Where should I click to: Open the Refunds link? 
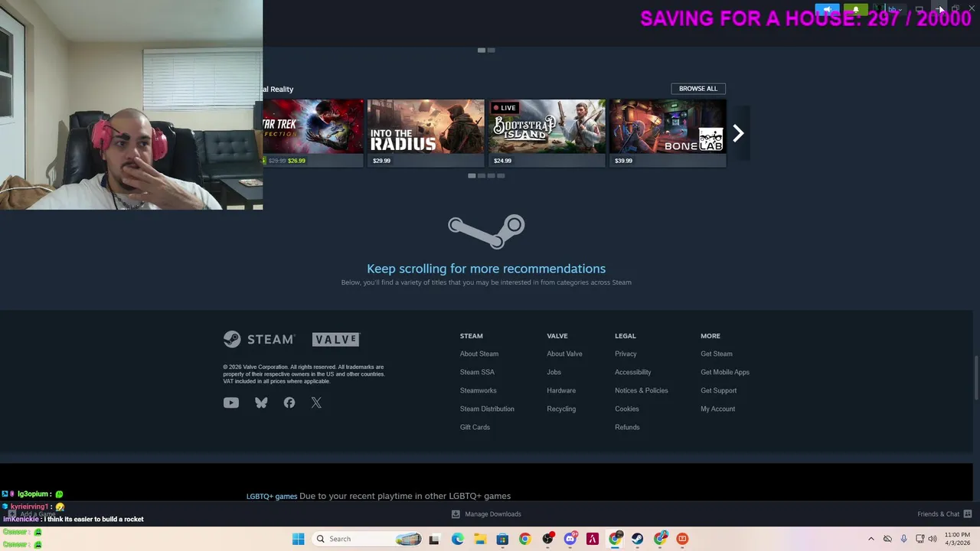click(627, 427)
